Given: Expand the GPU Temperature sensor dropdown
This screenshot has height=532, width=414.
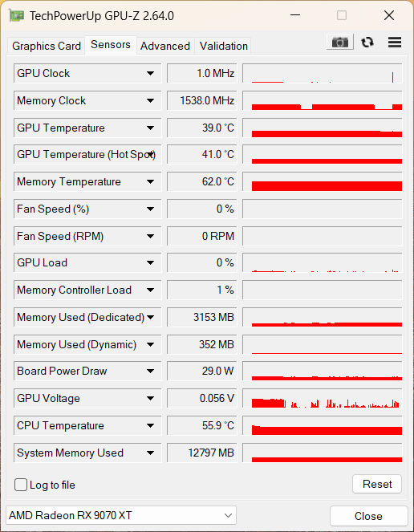Looking at the screenshot, I should (150, 128).
